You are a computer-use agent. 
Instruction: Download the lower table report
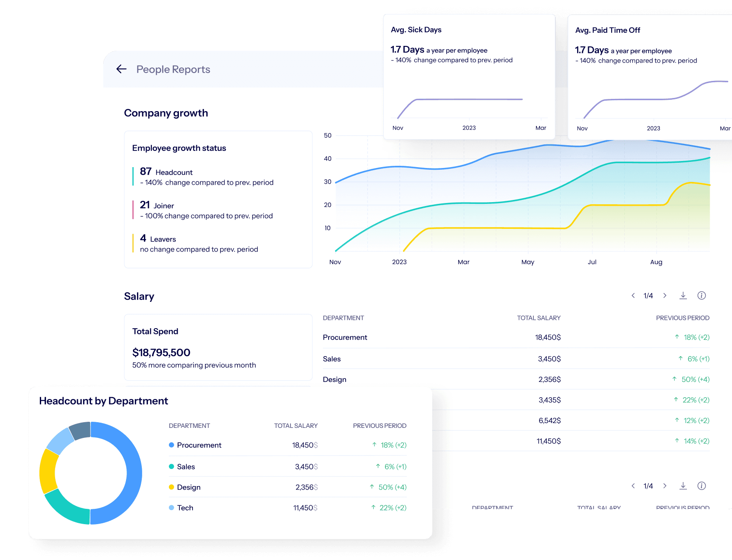point(683,486)
